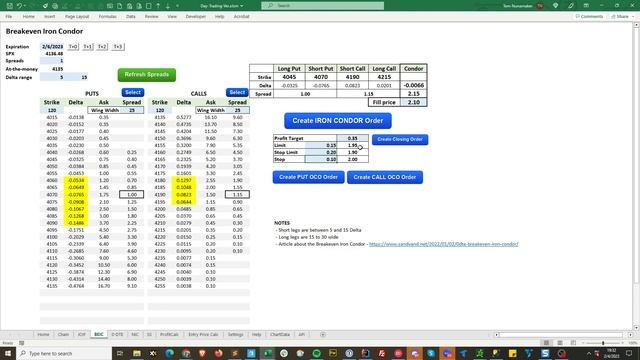Image resolution: width=640 pixels, height=360 pixels.
Task: Select the Expiration date cell
Action: coord(52,47)
